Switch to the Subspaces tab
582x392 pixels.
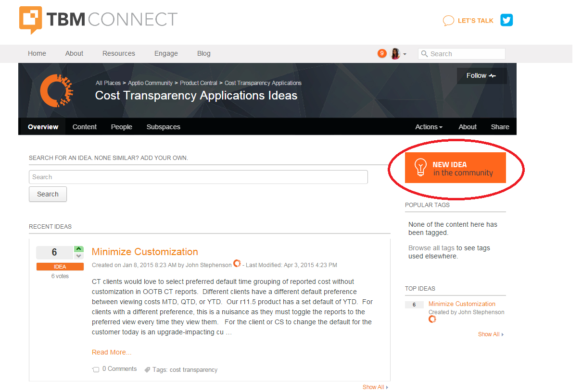(164, 127)
